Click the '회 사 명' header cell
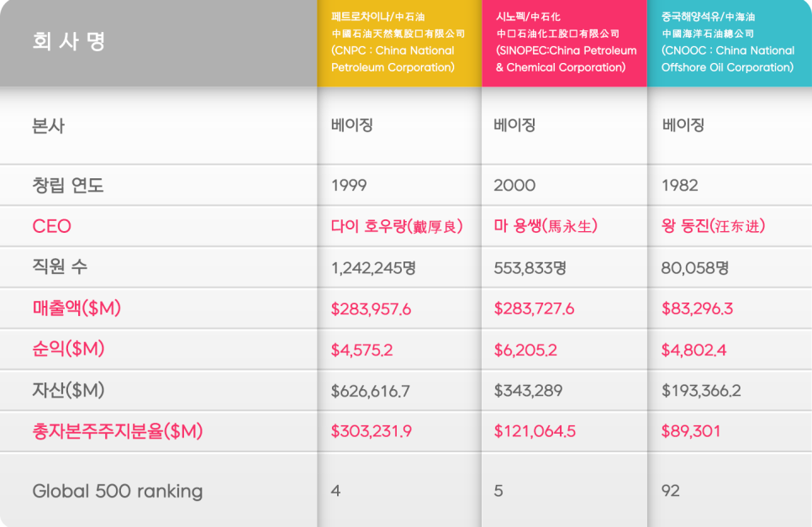This screenshot has width=812, height=527. tap(159, 43)
